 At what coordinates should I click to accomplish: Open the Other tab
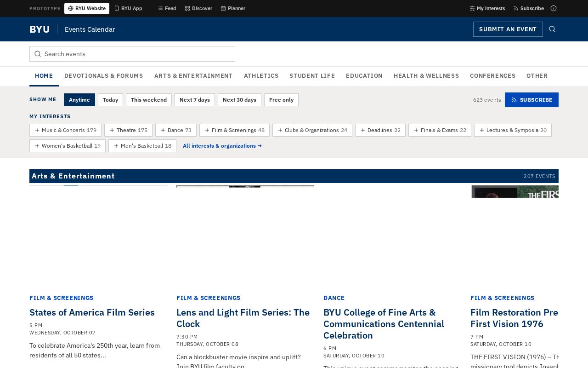coord(537,76)
